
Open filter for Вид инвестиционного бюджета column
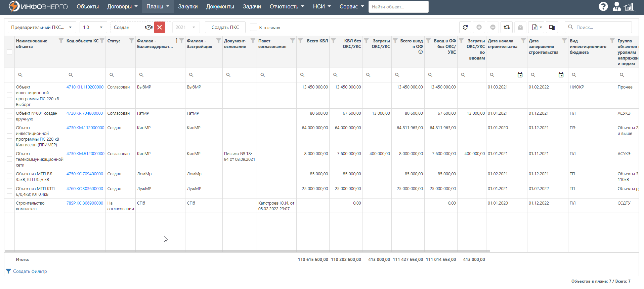612,40
